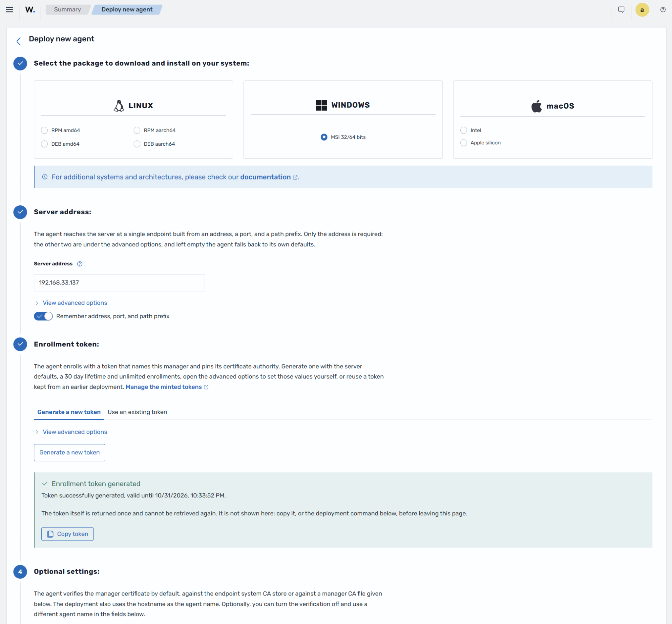This screenshot has width=672, height=624.
Task: Go back using the left arrow icon
Action: click(x=19, y=41)
